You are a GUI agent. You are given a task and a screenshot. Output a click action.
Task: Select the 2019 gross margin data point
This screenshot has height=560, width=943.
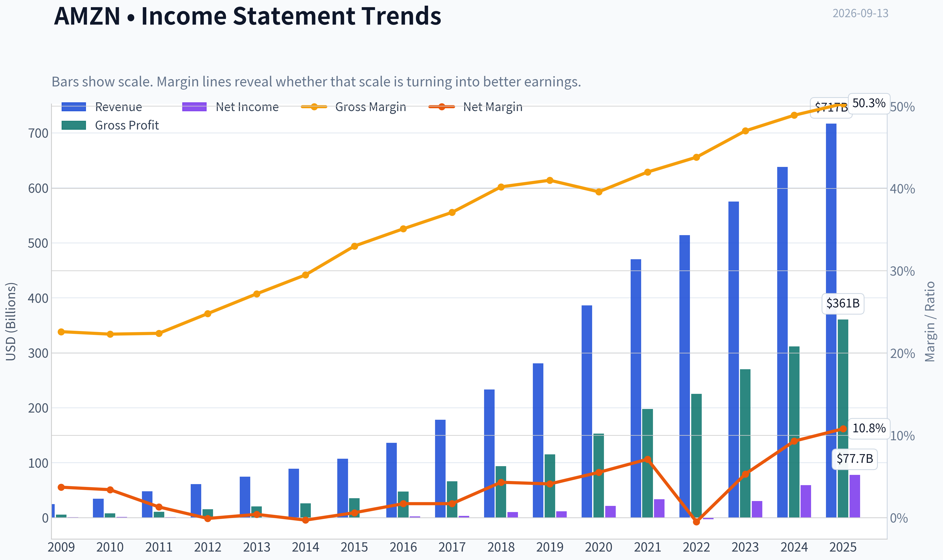[550, 180]
